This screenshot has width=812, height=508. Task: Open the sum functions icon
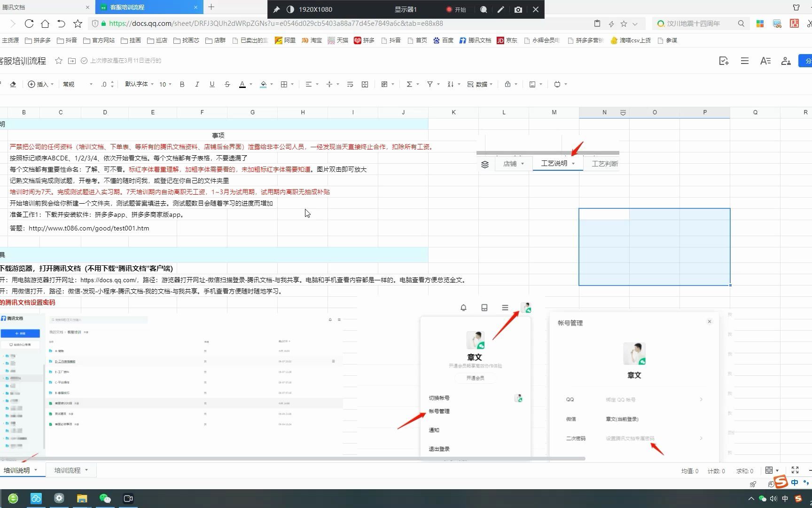pyautogui.click(x=409, y=84)
